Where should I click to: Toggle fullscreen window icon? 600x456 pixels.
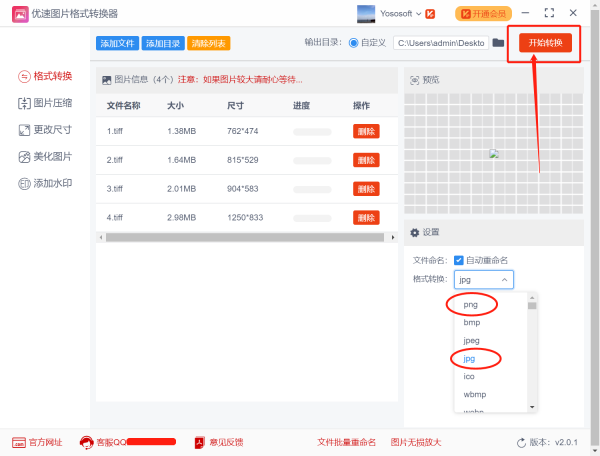tap(549, 13)
